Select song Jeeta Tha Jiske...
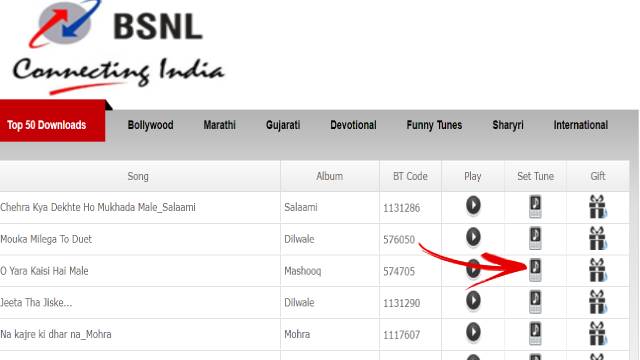This screenshot has width=640, height=360. pos(36,303)
